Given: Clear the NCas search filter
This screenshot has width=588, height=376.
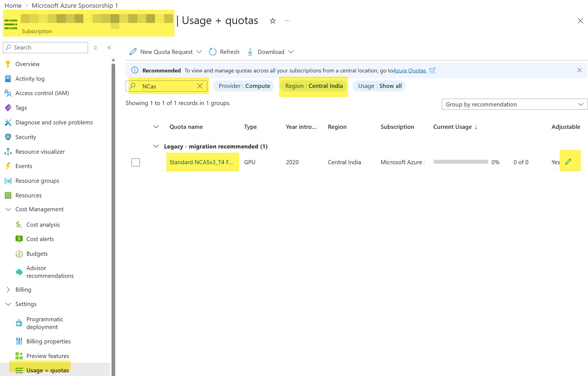Looking at the screenshot, I should [x=200, y=86].
